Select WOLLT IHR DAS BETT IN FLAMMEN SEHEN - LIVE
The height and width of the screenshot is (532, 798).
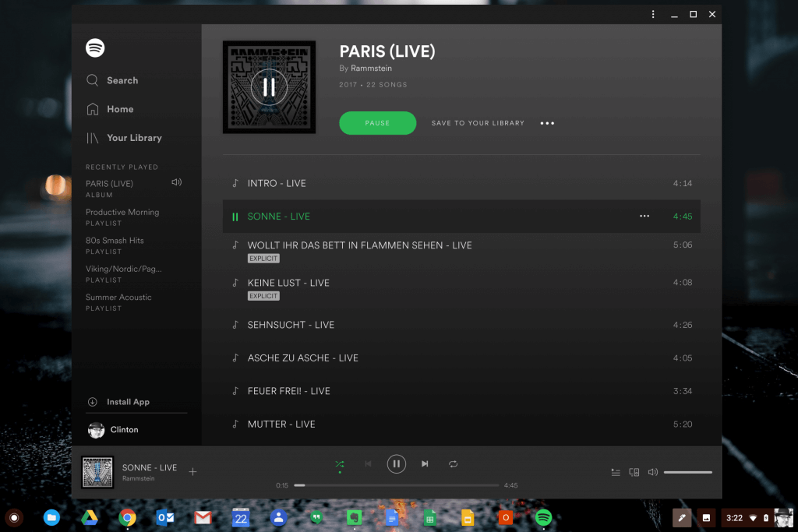461,252
